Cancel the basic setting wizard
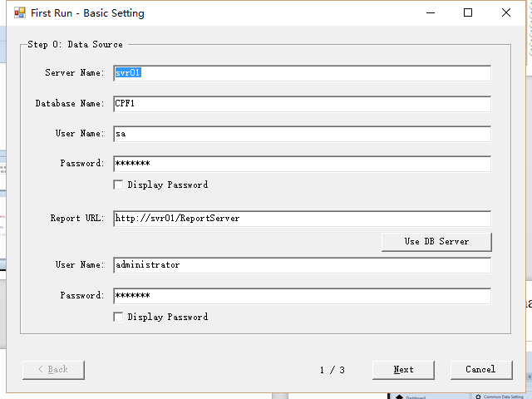Screen dimensions: 532x399 tap(481, 370)
